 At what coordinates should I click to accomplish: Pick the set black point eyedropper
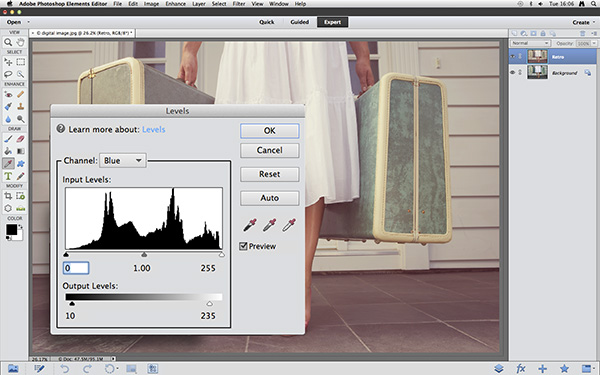(x=250, y=225)
